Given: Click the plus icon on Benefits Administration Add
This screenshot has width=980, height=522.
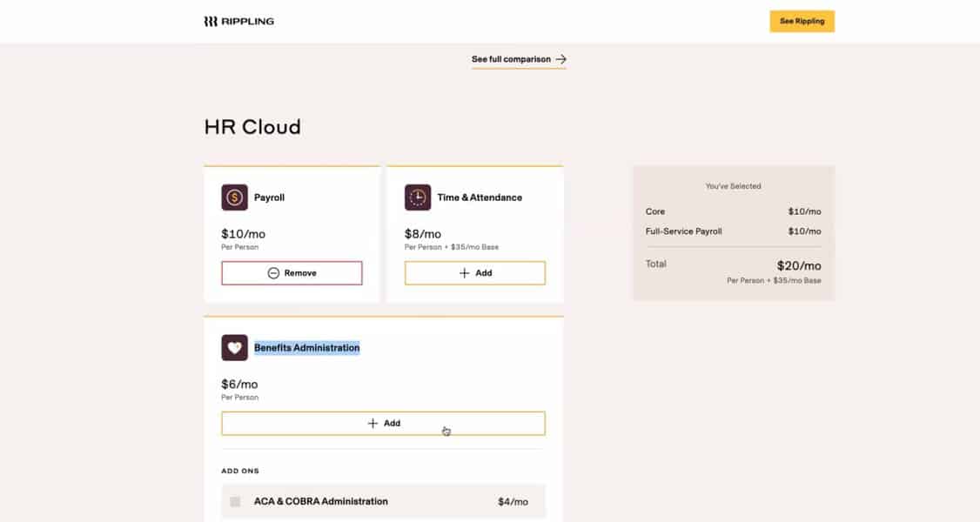Looking at the screenshot, I should (x=372, y=423).
